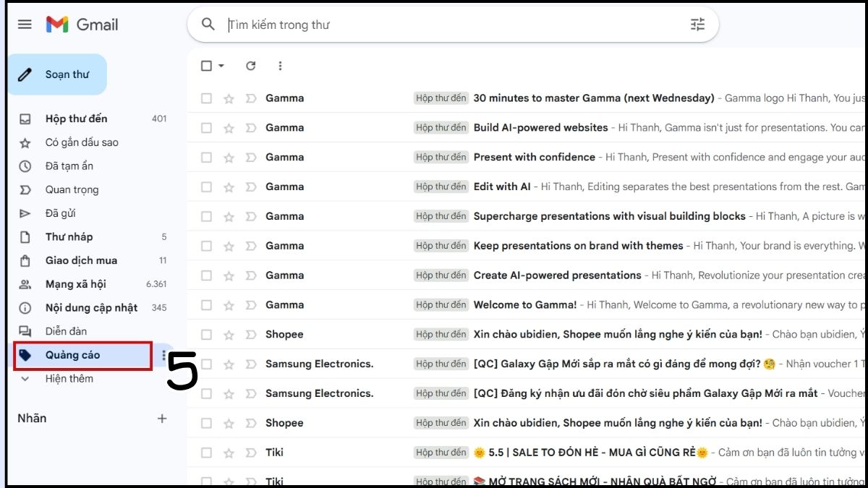
Task: Open the main hamburger menu
Action: [x=24, y=24]
